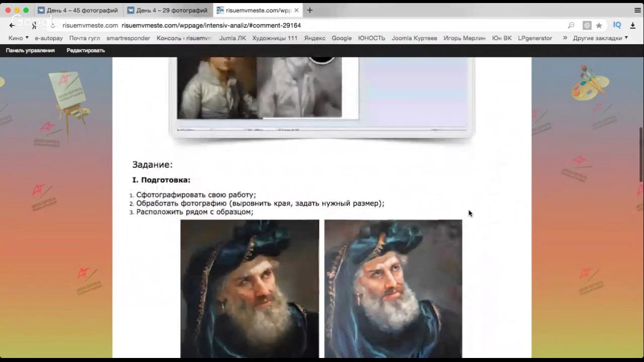Screen dimensions: 644x362
Task: Open the browser hamburger menu
Action: (637, 10)
